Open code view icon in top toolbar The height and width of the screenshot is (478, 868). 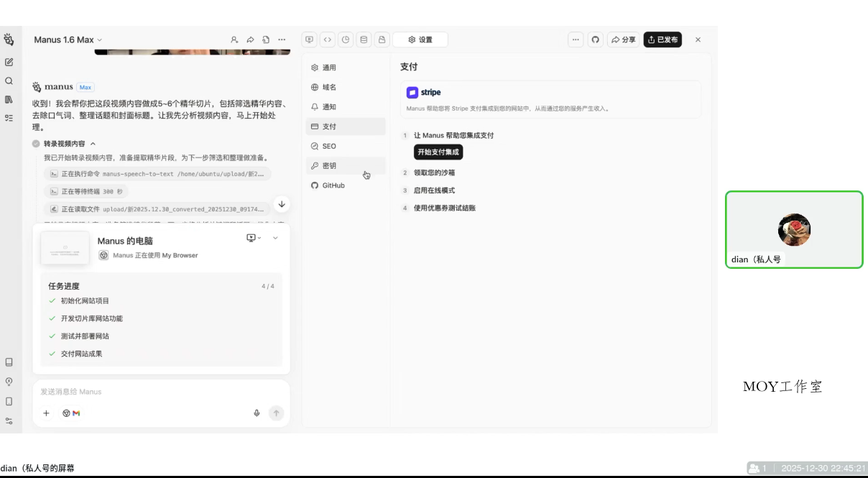coord(328,40)
